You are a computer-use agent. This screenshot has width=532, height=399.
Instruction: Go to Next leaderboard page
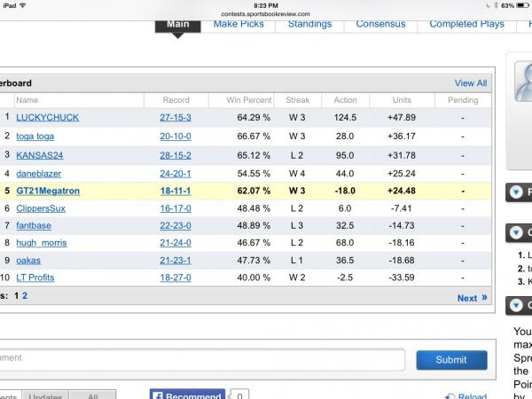coord(471,298)
